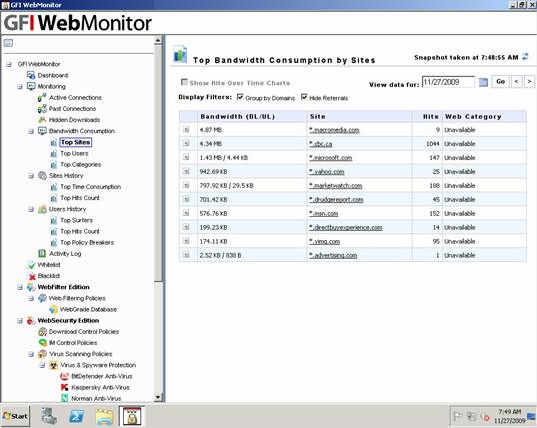537x428 pixels.
Task: Click the Go button
Action: 500,81
